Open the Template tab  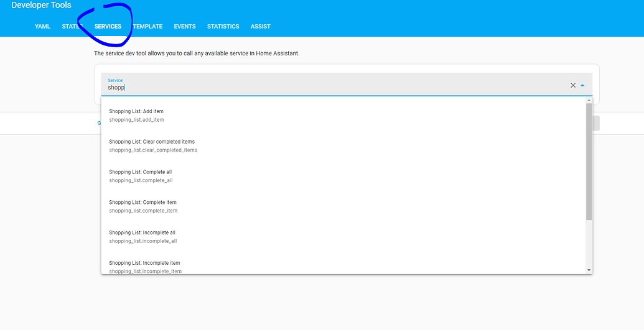coord(148,26)
